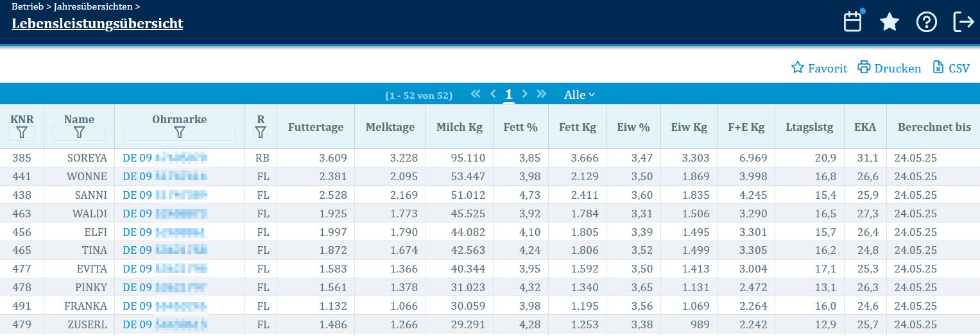Sort by Milch Kg column header

point(460,127)
